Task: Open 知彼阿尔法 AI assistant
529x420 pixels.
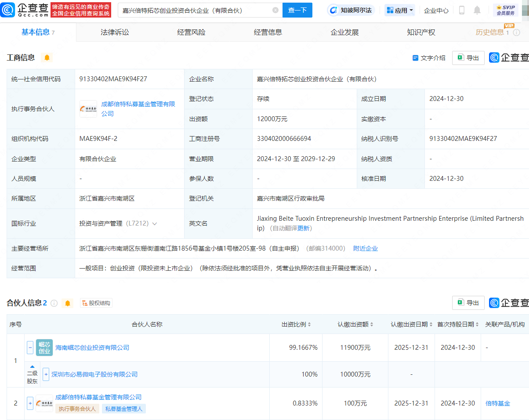Action: click(351, 10)
